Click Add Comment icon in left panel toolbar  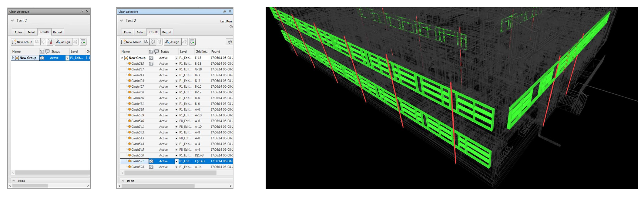click(x=83, y=42)
